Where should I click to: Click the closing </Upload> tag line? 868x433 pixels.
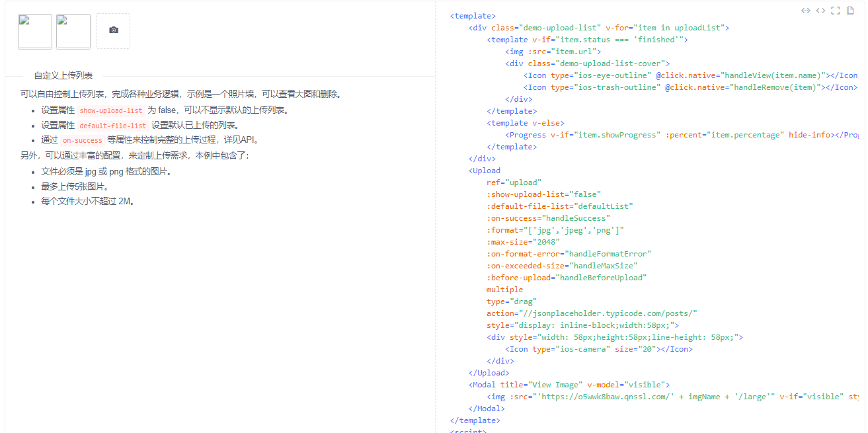click(x=489, y=373)
